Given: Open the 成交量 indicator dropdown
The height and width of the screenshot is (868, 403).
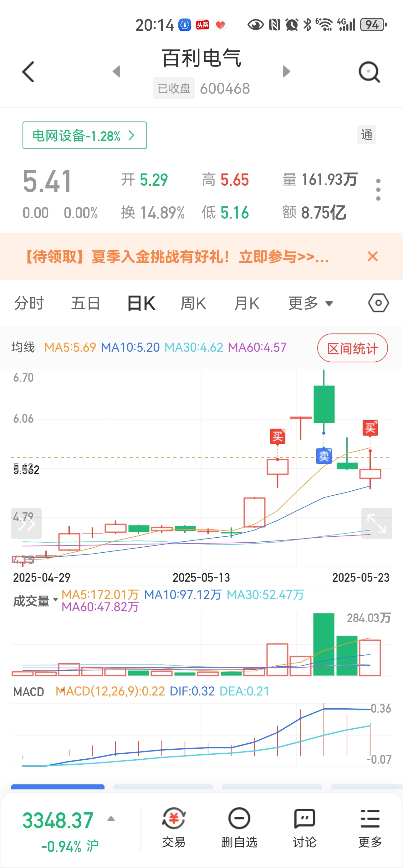Looking at the screenshot, I should [x=35, y=601].
